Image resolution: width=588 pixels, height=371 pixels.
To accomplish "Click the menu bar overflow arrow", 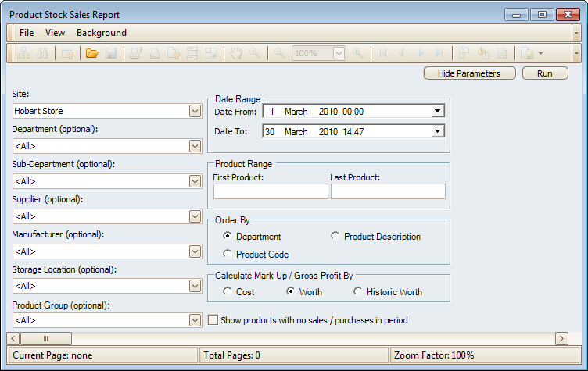I will (576, 33).
